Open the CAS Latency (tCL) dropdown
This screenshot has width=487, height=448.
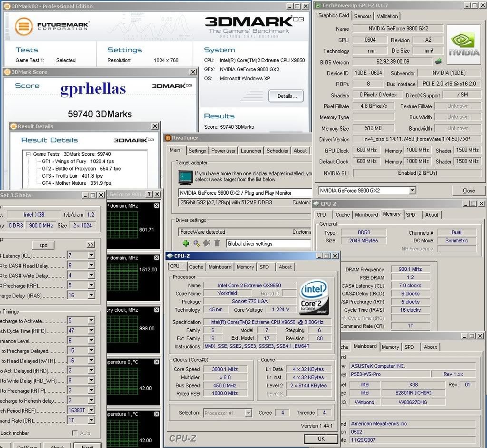pos(91,255)
